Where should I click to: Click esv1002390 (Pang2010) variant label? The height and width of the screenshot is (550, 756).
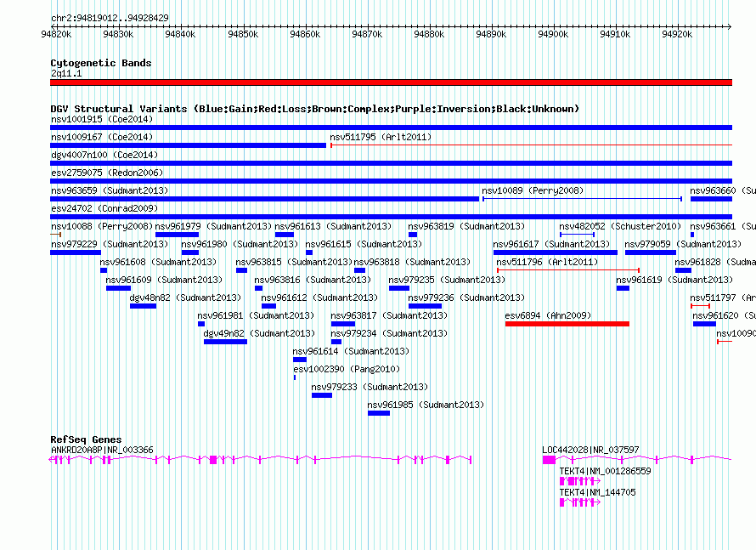point(347,369)
